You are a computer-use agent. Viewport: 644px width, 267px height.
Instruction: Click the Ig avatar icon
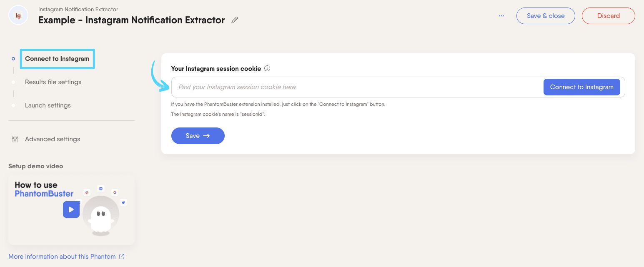[18, 15]
